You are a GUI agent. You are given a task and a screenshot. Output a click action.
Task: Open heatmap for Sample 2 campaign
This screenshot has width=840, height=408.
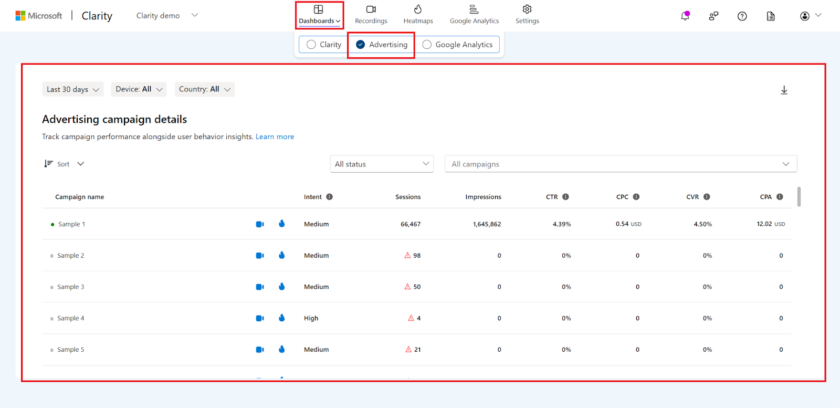282,256
